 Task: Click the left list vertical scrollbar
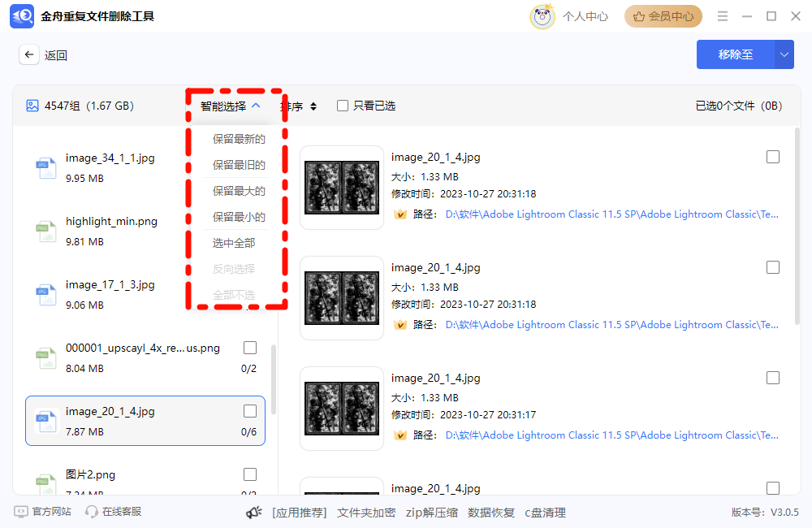(274, 379)
